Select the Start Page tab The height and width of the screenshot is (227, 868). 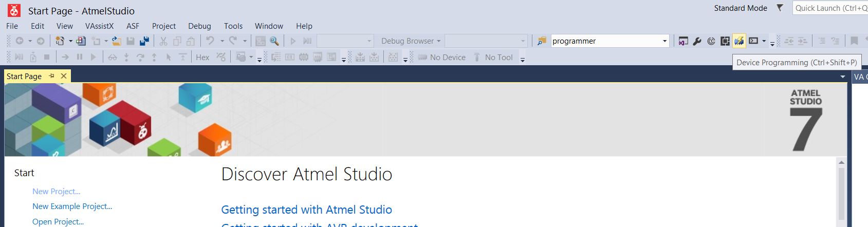(24, 76)
